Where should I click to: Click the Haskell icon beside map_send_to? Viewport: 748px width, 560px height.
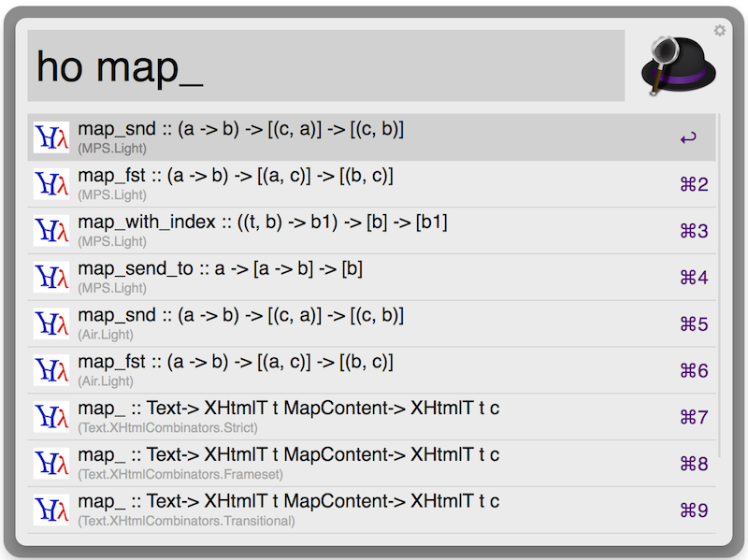tap(51, 278)
